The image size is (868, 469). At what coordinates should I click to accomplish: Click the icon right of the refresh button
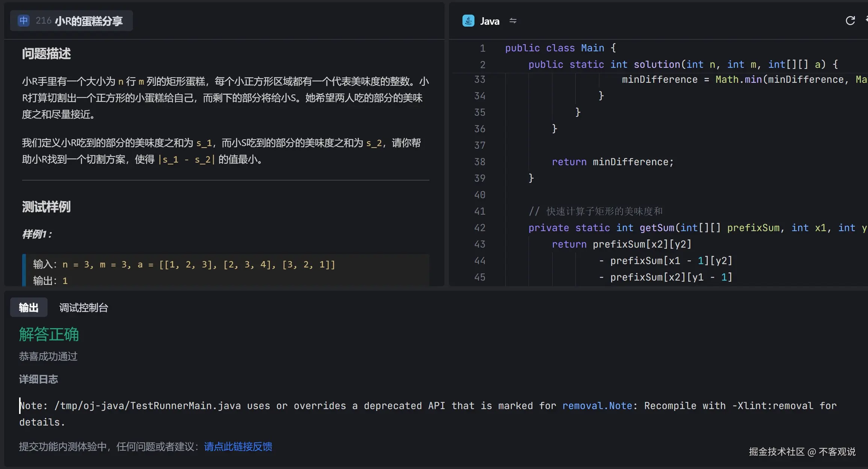click(x=865, y=21)
